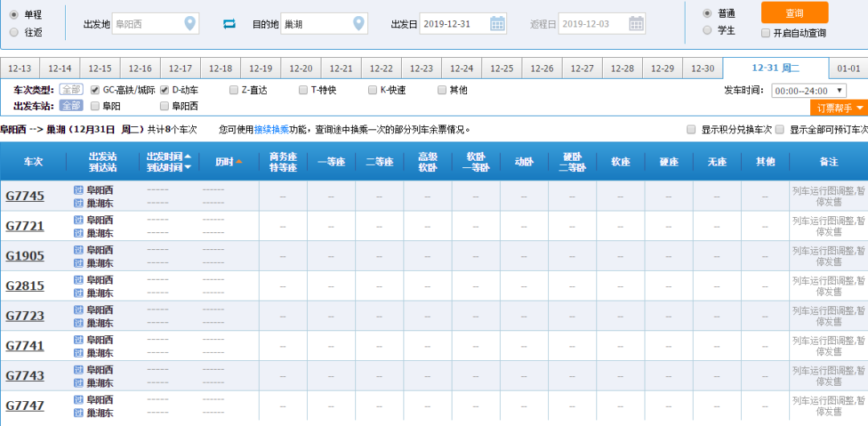Enable 开启自动查询 checkbox
This screenshot has height=426, width=868.
click(x=766, y=33)
